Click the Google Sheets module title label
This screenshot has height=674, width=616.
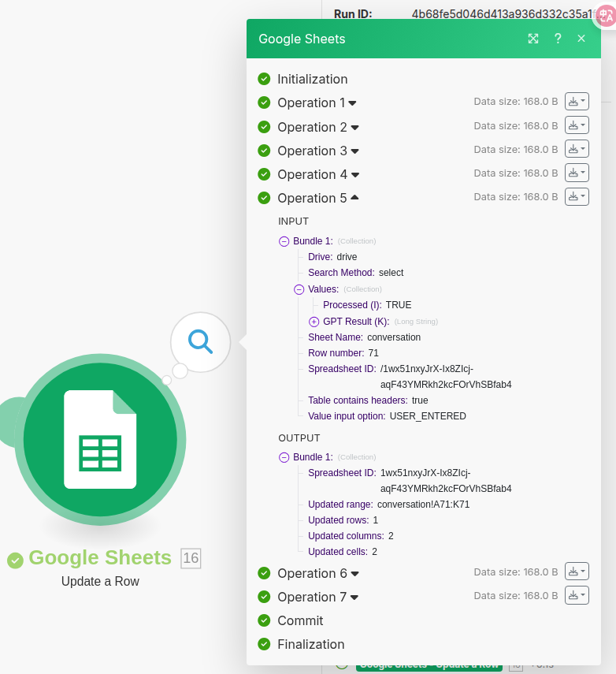100,558
